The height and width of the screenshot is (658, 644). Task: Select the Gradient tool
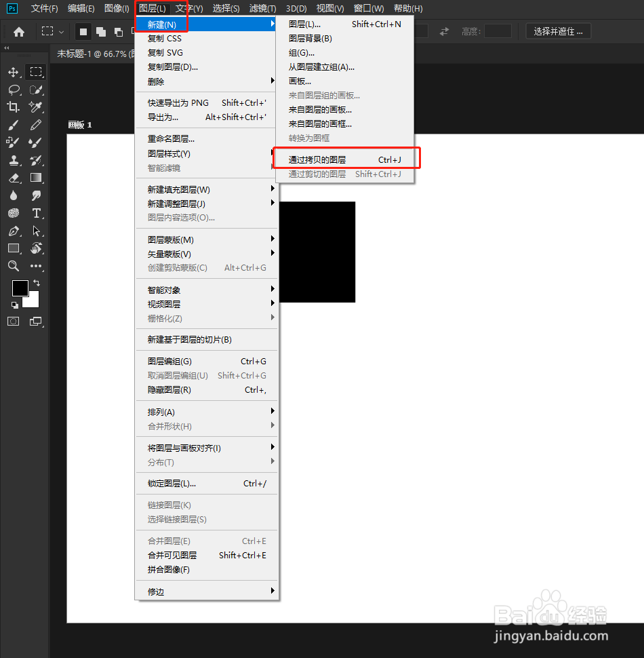(36, 178)
